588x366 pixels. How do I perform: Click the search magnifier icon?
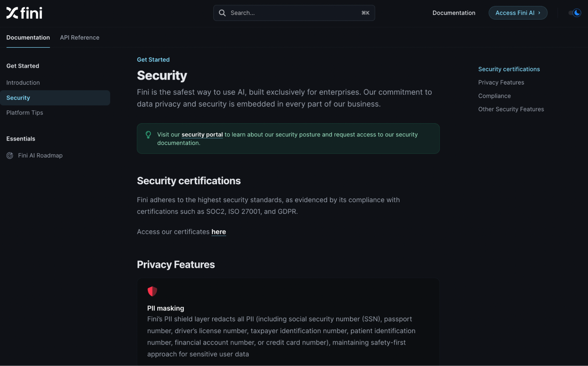click(x=222, y=13)
